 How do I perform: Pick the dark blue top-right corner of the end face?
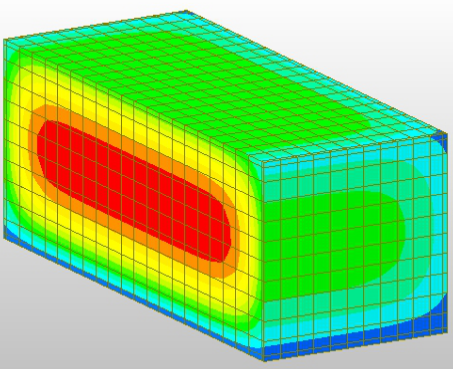coord(441,142)
